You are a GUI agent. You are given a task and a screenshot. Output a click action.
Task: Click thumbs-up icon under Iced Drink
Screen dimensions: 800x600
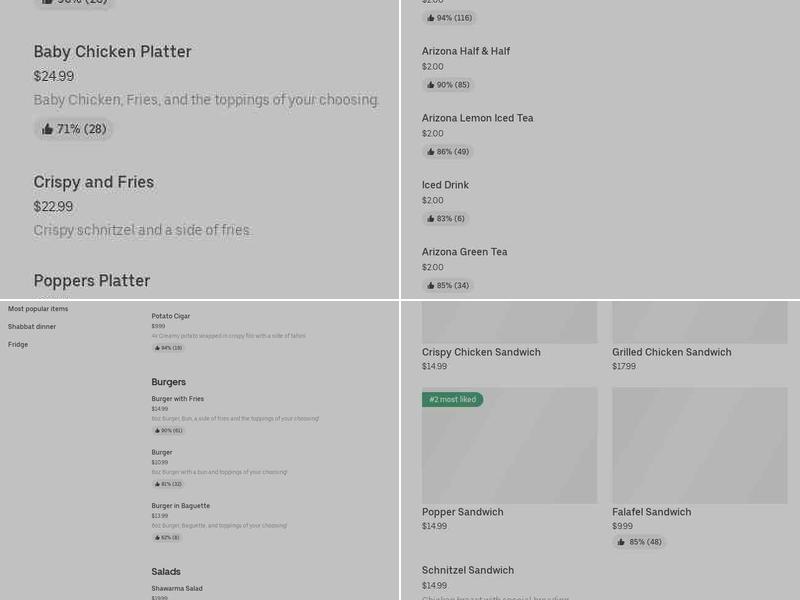pos(431,219)
